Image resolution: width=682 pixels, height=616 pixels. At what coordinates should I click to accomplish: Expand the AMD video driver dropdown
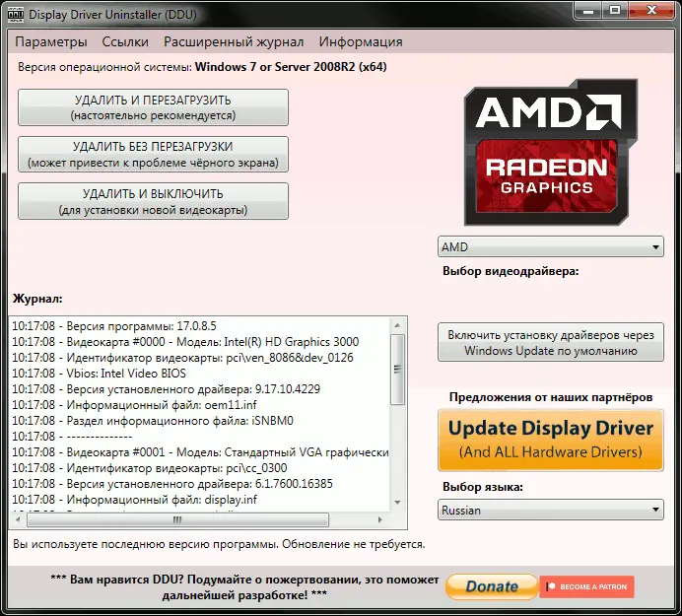551,247
